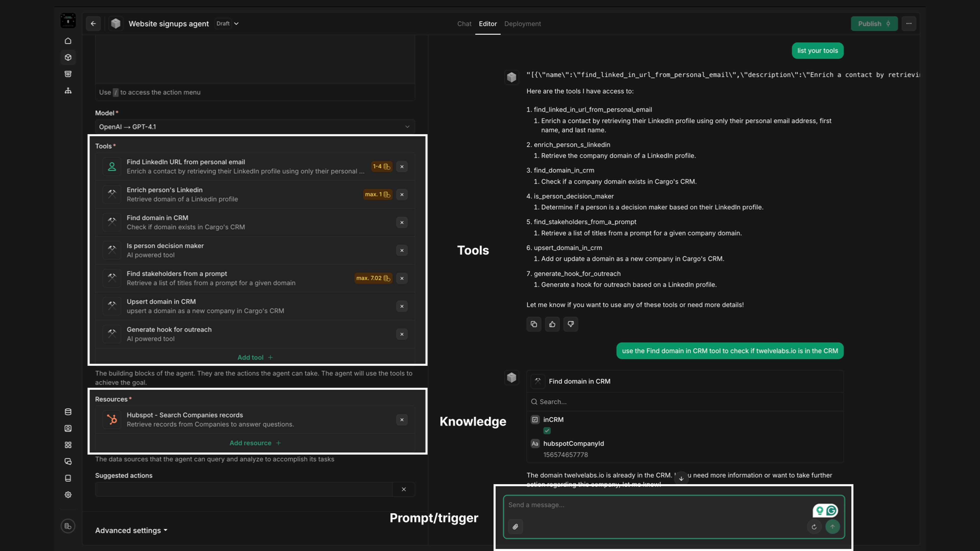Screen dimensions: 980x551
Task: Remove Is person decision maker tool
Action: click(402, 251)
